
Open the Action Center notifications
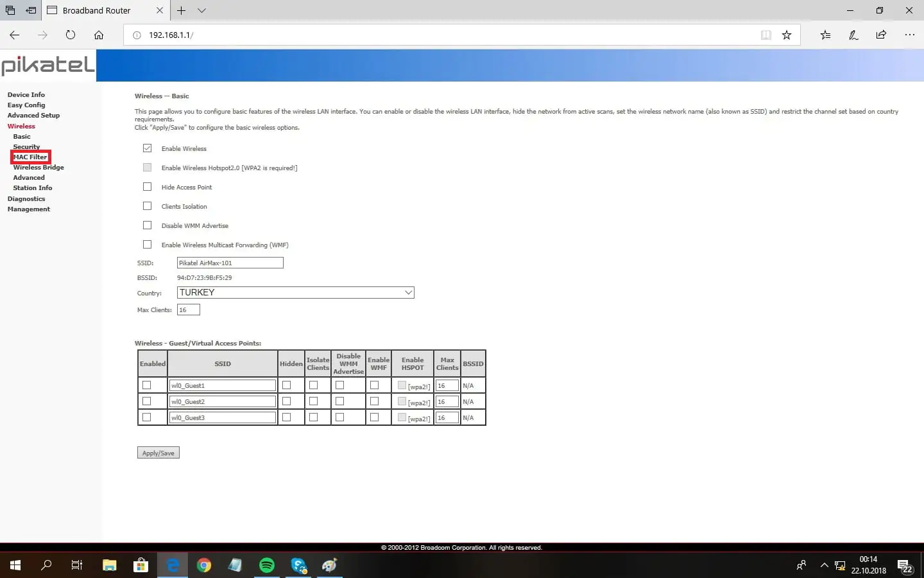(x=905, y=566)
